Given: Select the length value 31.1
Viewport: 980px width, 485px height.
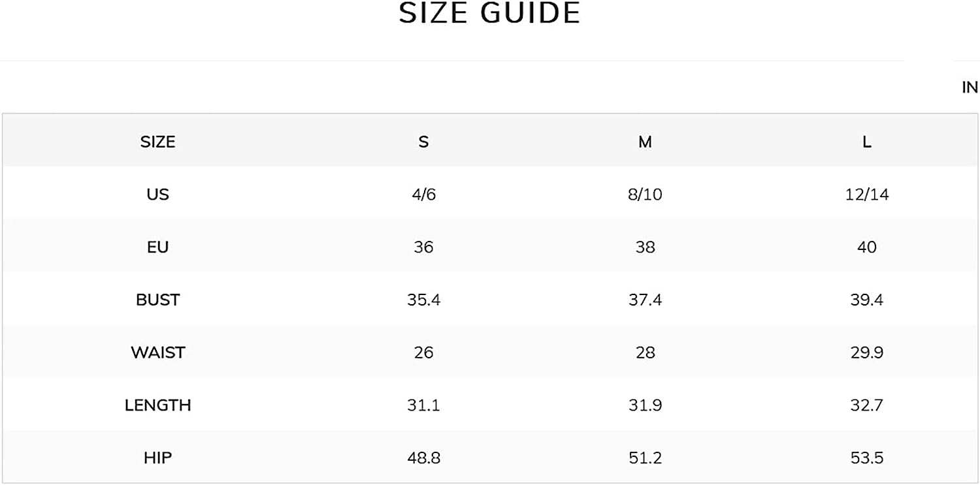Looking at the screenshot, I should 423,405.
